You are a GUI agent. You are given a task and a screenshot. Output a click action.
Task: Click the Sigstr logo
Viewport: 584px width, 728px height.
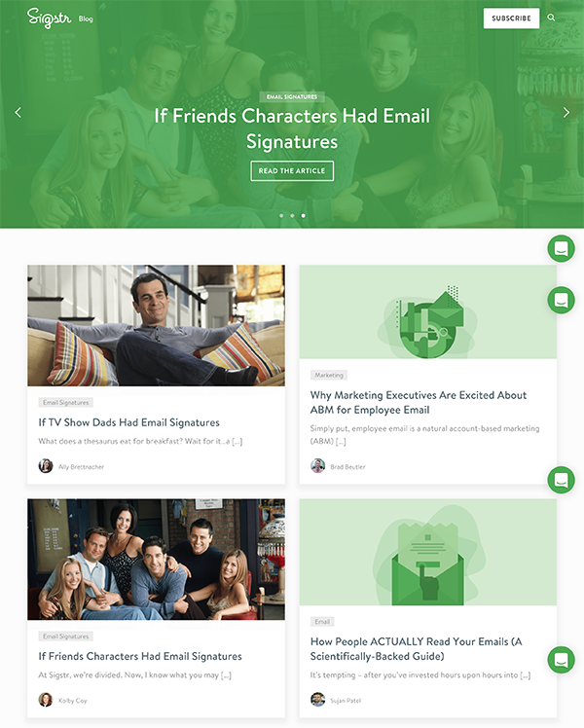(x=50, y=18)
